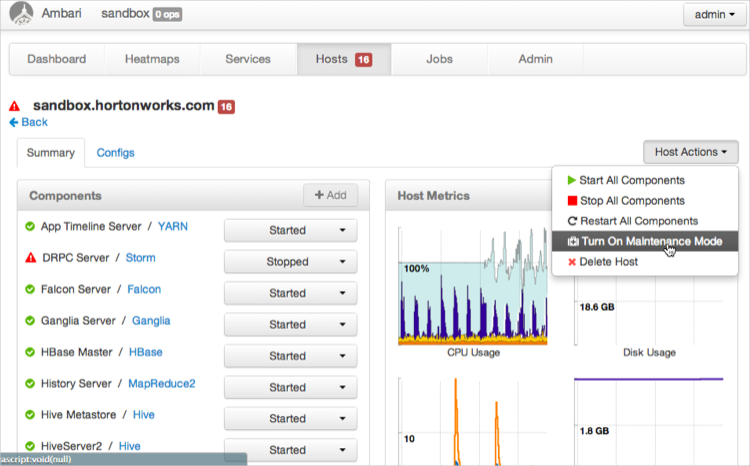
Task: Click the green status icon for App Timeline Server
Action: click(30, 227)
